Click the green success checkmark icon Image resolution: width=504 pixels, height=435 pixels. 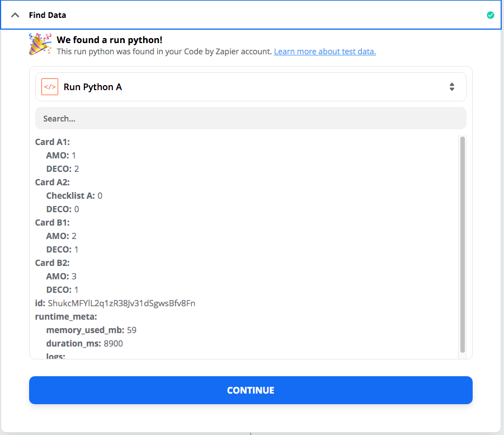pos(490,15)
